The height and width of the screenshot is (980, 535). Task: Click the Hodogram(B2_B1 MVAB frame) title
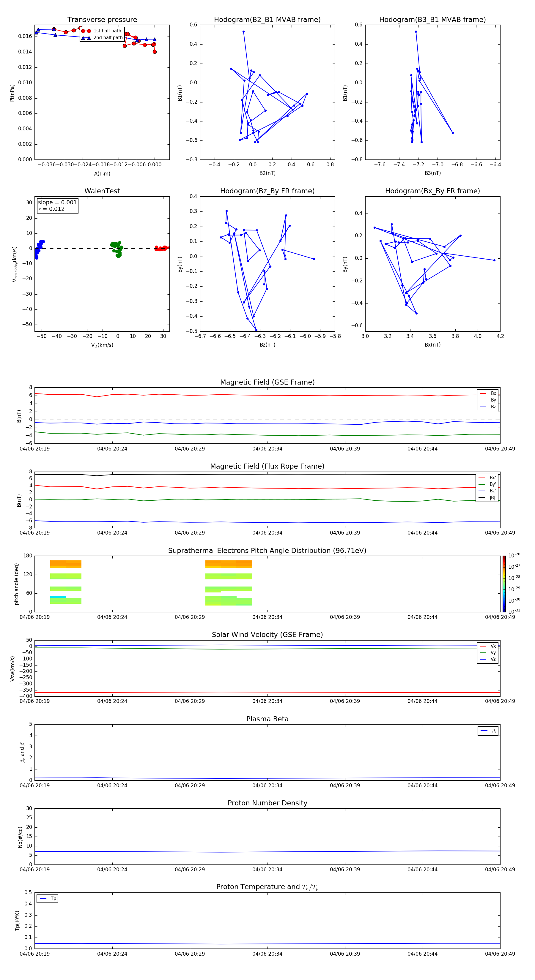[267, 20]
